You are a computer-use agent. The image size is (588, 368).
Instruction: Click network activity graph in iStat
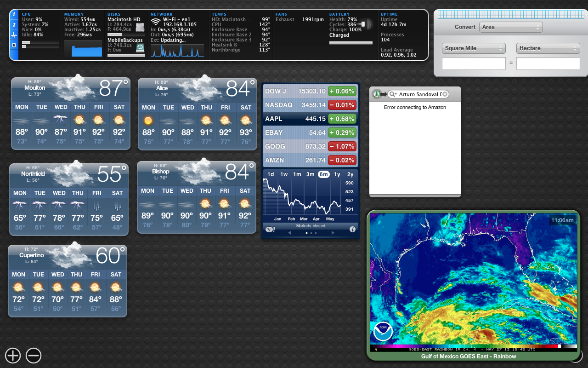pyautogui.click(x=177, y=51)
